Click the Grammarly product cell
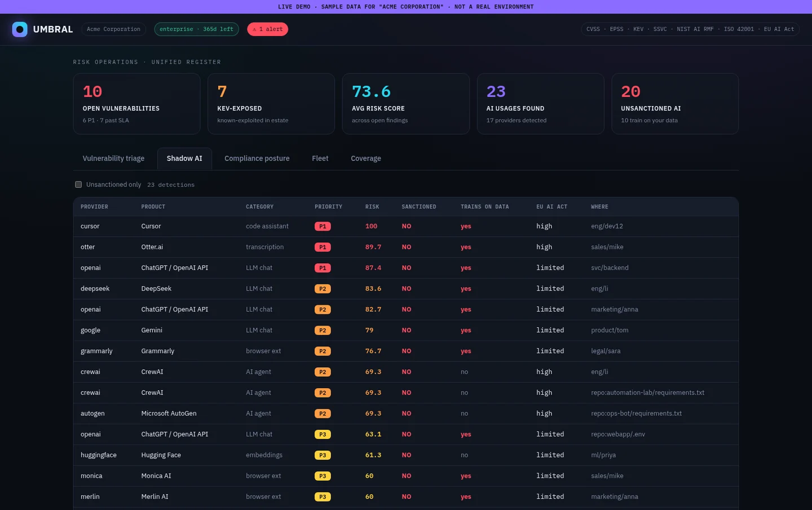 pos(158,351)
